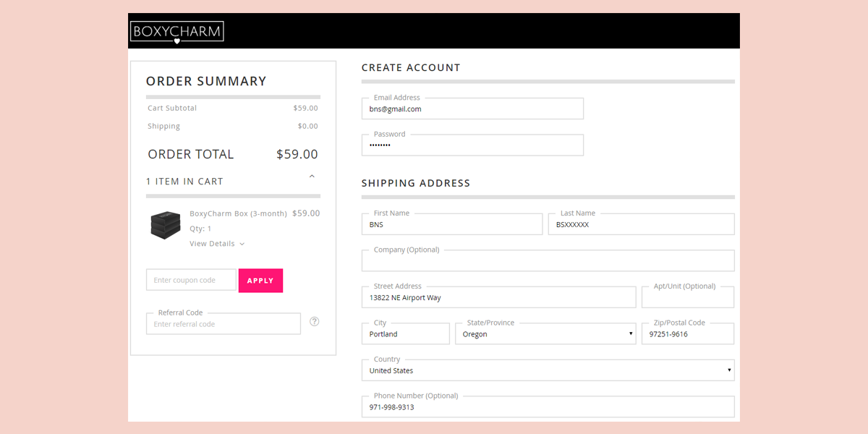Image resolution: width=868 pixels, height=434 pixels.
Task: Open the Country dropdown showing United States
Action: click(x=548, y=370)
